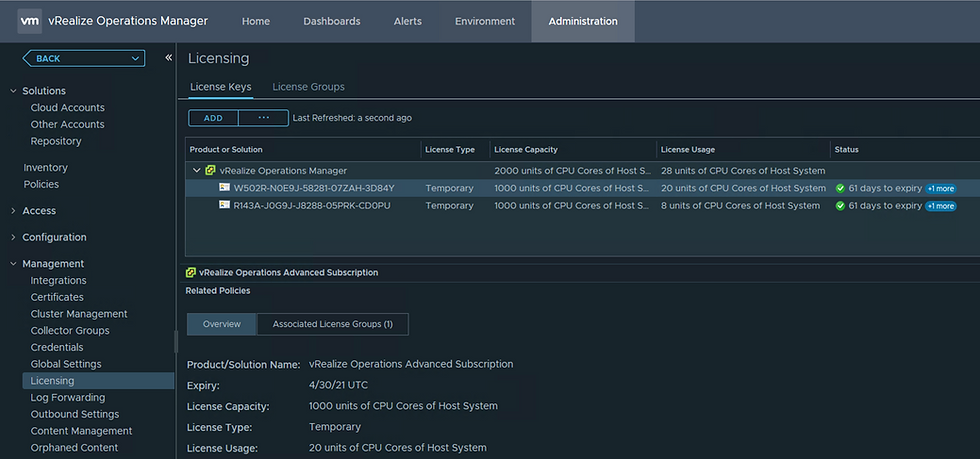This screenshot has width=980, height=459.
Task: Select license key R143A-J0G9J-J8288-05PRK-CD0PU
Action: (x=312, y=206)
